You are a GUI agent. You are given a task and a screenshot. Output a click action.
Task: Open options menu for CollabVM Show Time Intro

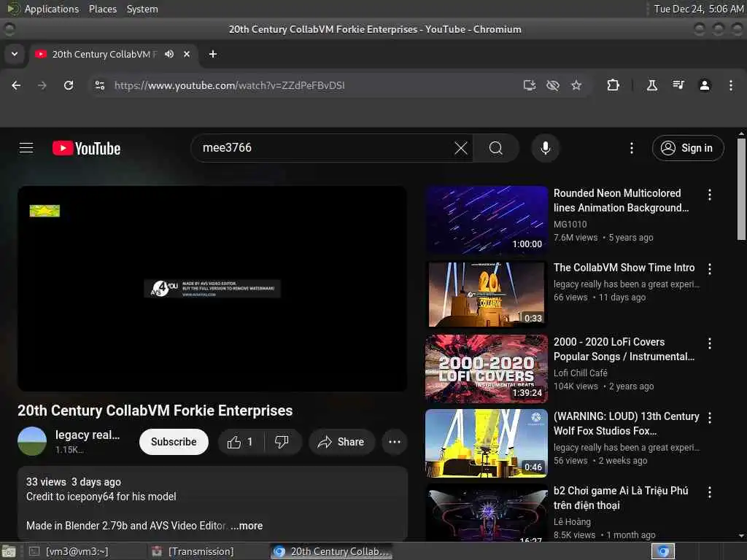[x=710, y=269]
